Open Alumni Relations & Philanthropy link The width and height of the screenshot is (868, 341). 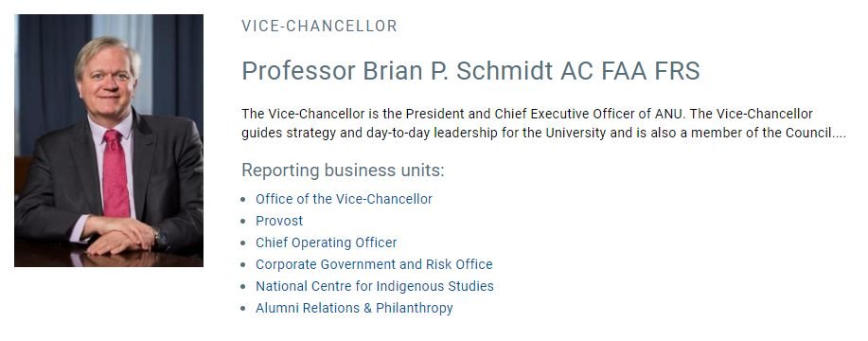354,308
